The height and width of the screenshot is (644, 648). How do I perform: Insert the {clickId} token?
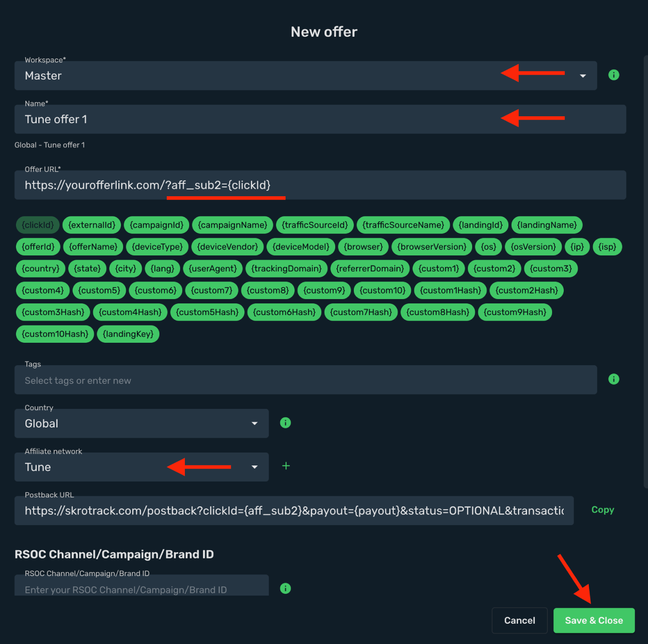coord(38,225)
